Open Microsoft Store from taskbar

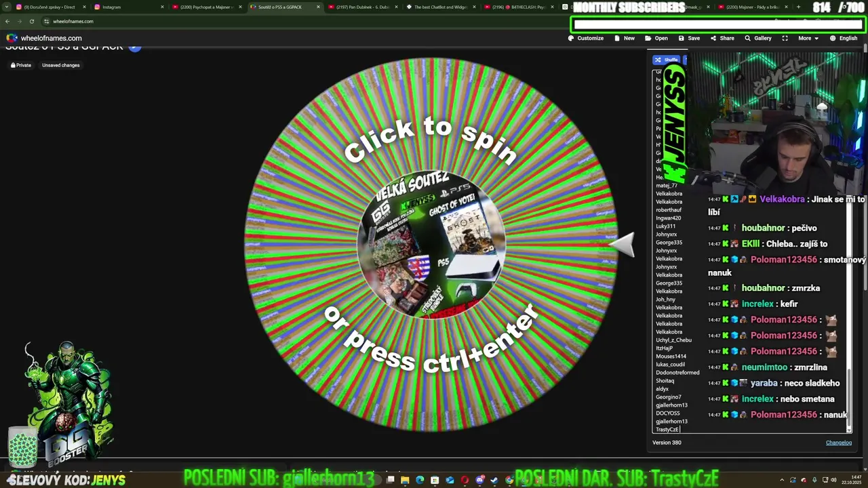(x=435, y=480)
